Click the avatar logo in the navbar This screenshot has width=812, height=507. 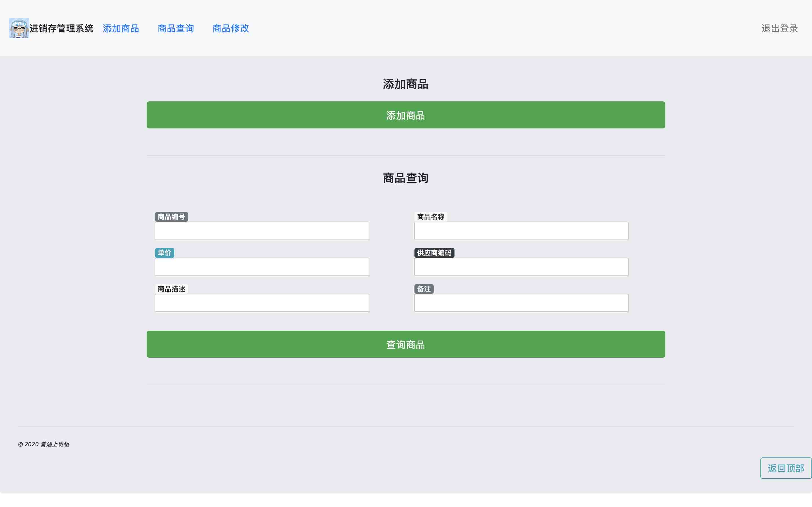coord(19,28)
